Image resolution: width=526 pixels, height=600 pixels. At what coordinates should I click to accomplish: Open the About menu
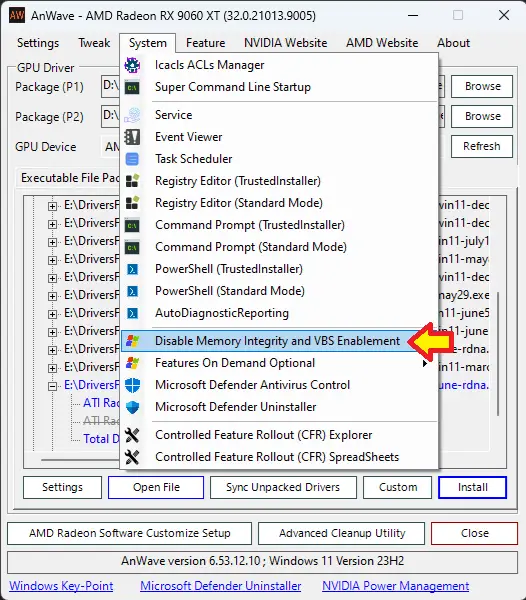pos(453,43)
